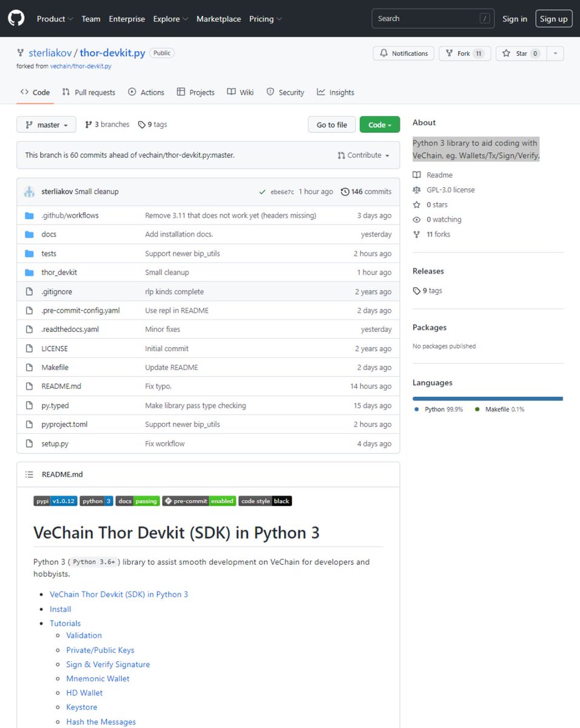The height and width of the screenshot is (728, 580).
Task: Click the pypi v1.0.12 badge
Action: (55, 501)
